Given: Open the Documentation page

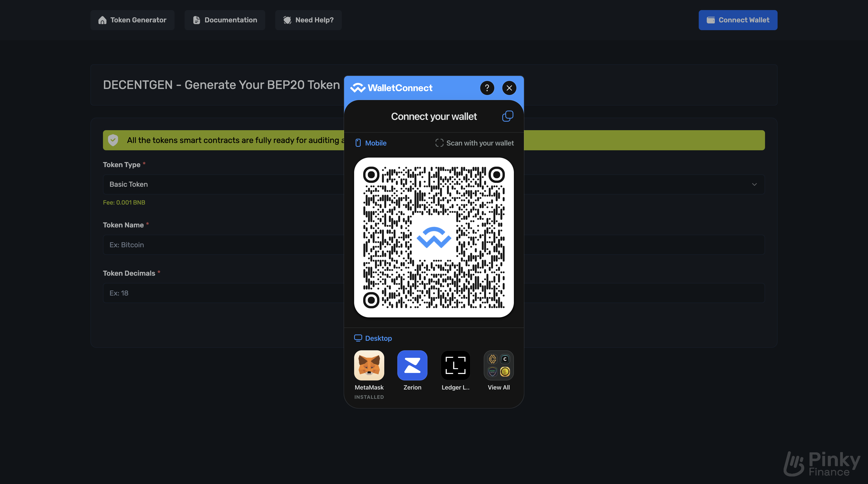Looking at the screenshot, I should tap(225, 20).
